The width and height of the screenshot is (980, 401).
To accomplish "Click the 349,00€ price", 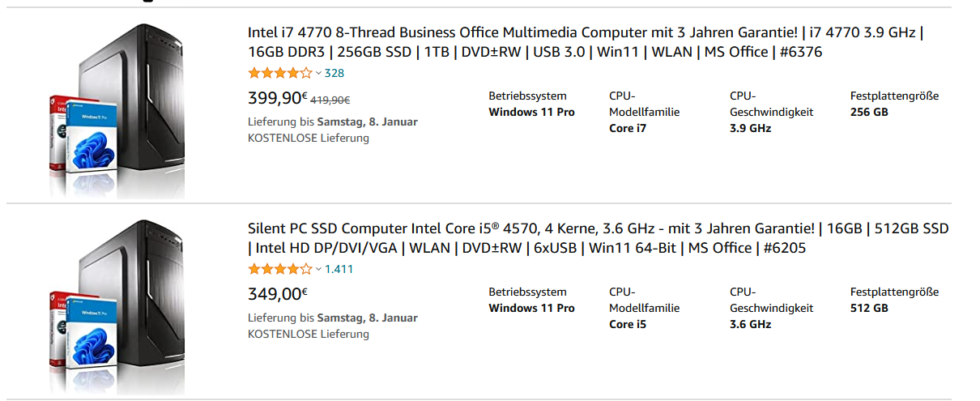I will coord(277,295).
